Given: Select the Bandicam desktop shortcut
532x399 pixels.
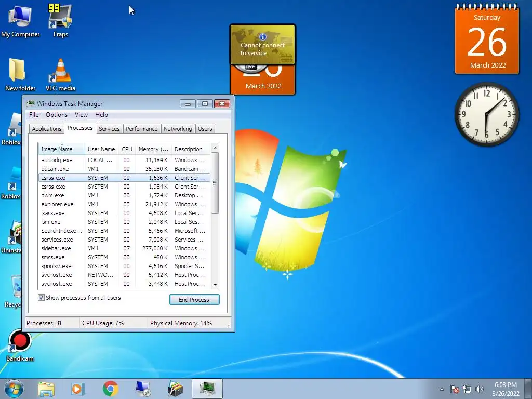Looking at the screenshot, I should (x=20, y=345).
